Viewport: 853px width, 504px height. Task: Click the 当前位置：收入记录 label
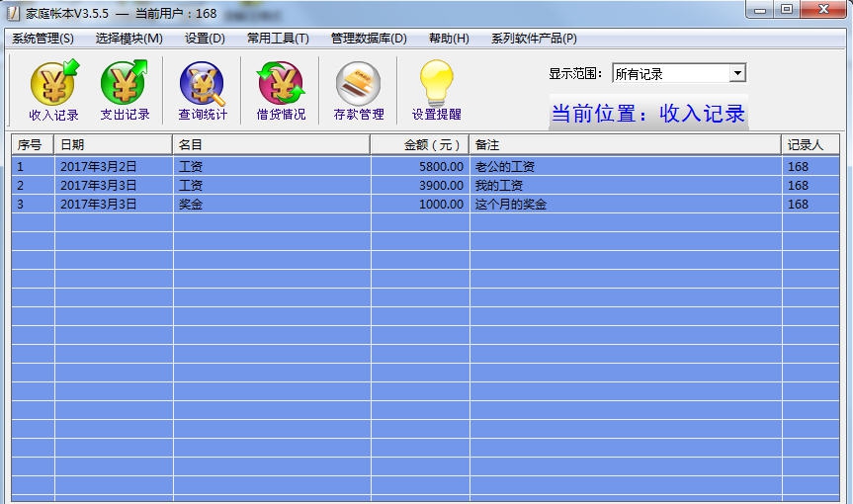tap(648, 113)
